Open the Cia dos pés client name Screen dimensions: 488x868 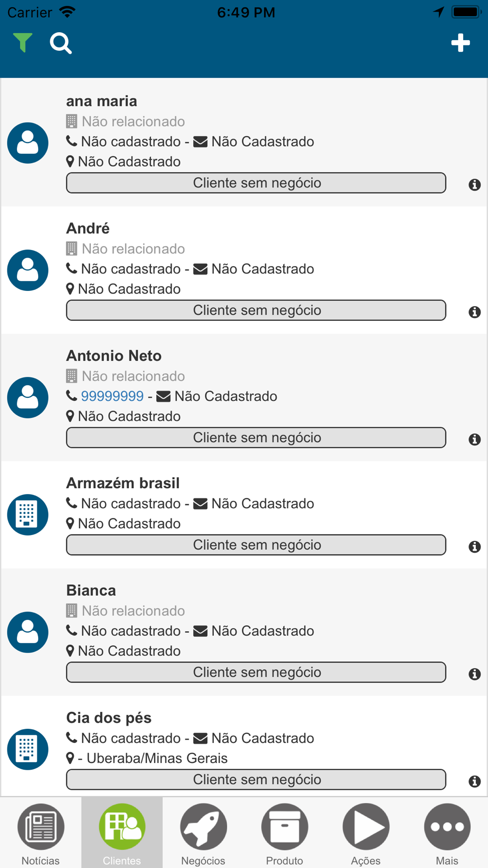109,718
